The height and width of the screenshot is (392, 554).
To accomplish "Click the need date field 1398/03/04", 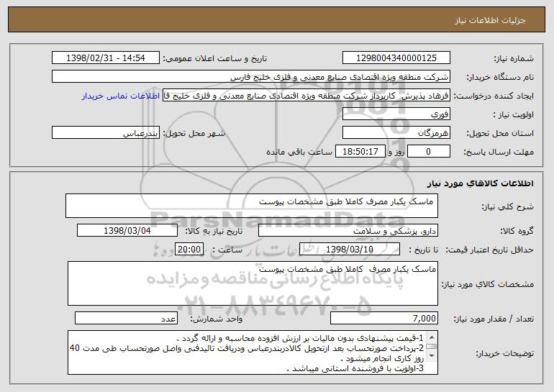I will (127, 231).
